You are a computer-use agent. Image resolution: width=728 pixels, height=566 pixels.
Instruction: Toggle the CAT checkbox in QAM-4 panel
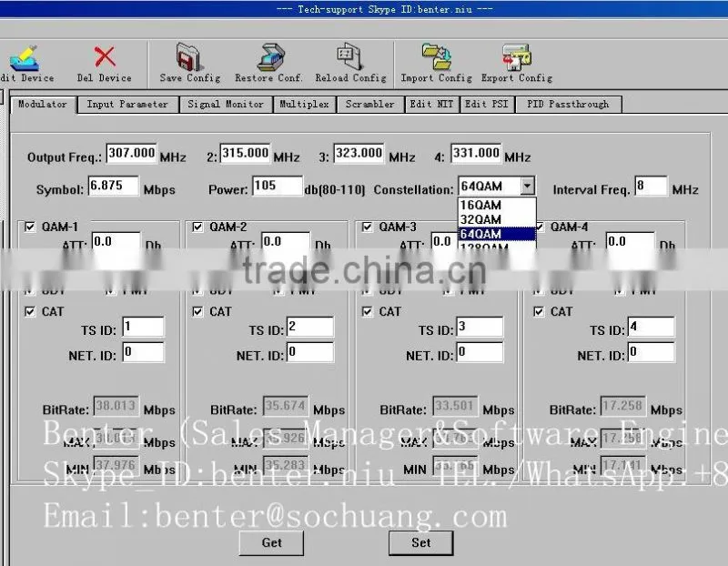(x=539, y=311)
